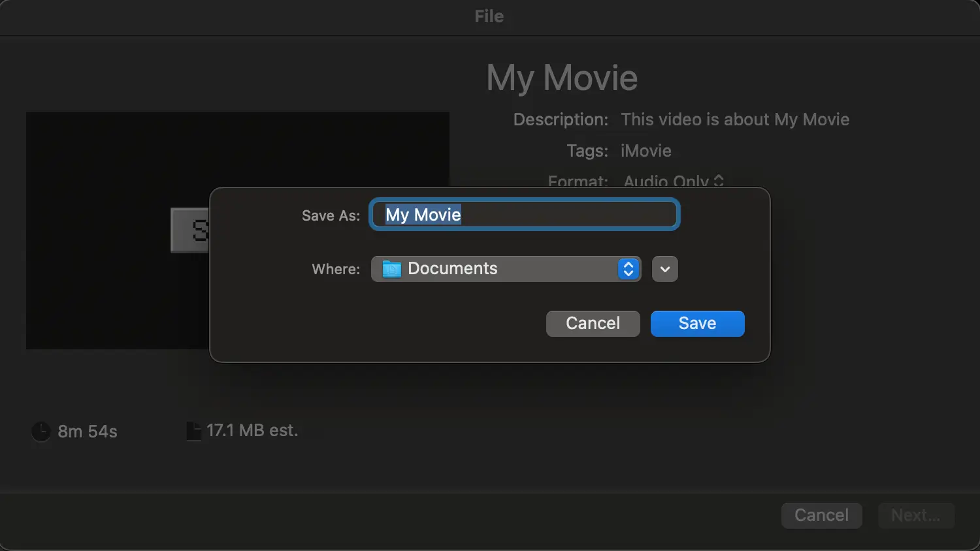Image resolution: width=980 pixels, height=551 pixels.
Task: Click the 17.1 MB estimated size label
Action: point(252,430)
